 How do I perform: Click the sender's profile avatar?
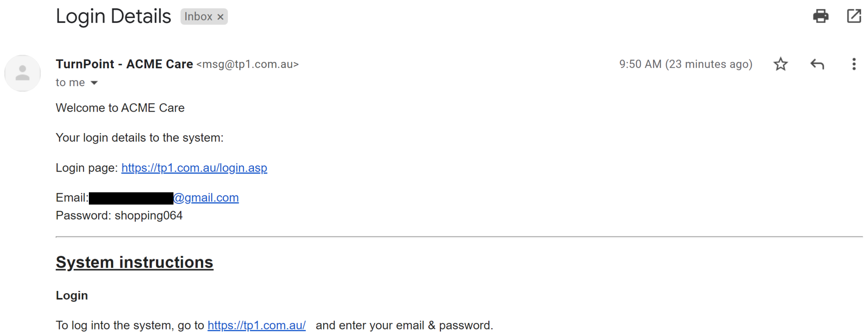22,73
